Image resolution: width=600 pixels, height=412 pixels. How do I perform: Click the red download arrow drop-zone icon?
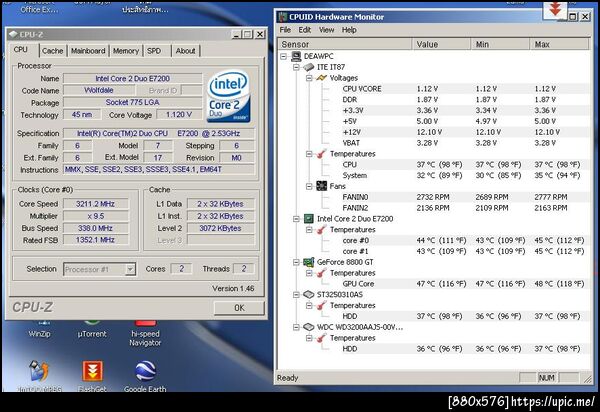[x=555, y=10]
